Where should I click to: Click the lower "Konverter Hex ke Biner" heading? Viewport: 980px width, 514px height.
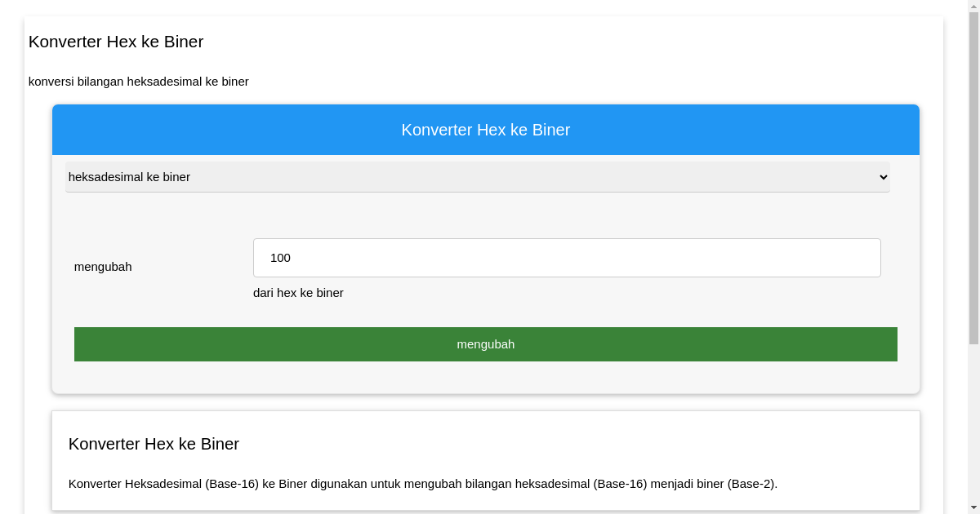point(154,444)
